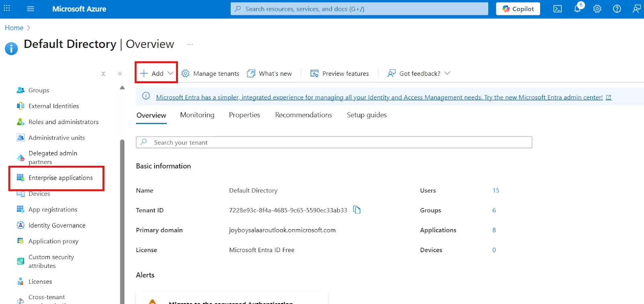
Task: Copy the Tenant ID with the copy icon
Action: pos(357,210)
